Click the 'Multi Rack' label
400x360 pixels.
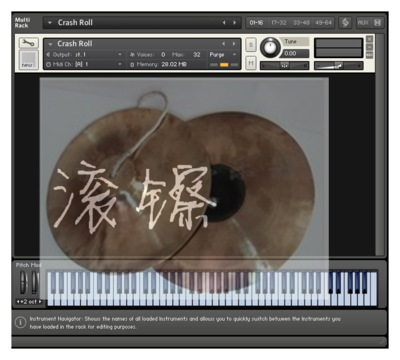click(x=22, y=23)
